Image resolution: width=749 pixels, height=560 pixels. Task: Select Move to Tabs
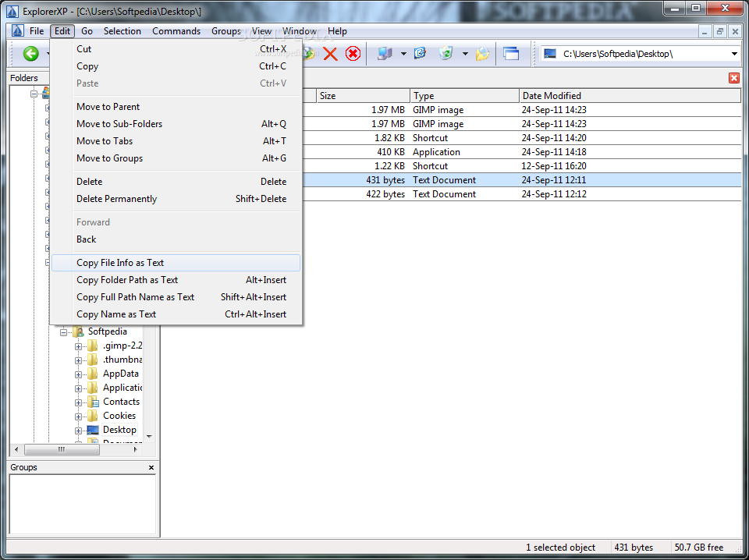coord(176,141)
